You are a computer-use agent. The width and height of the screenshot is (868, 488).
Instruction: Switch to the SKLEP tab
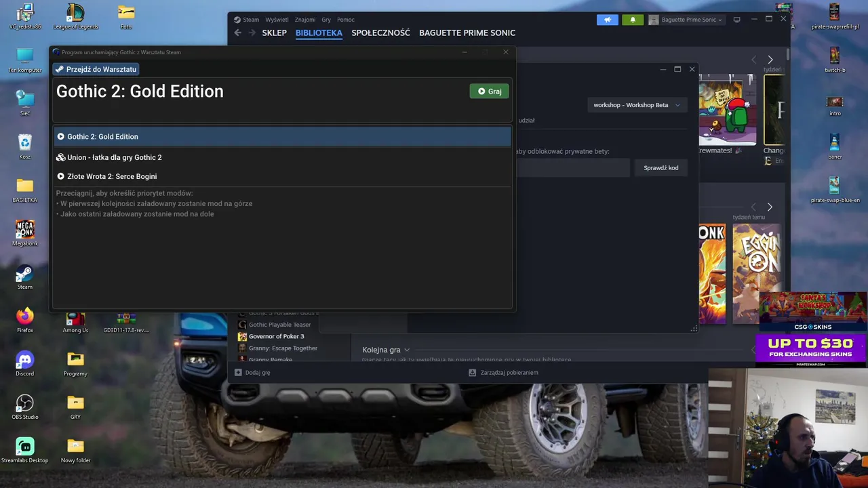pyautogui.click(x=274, y=33)
